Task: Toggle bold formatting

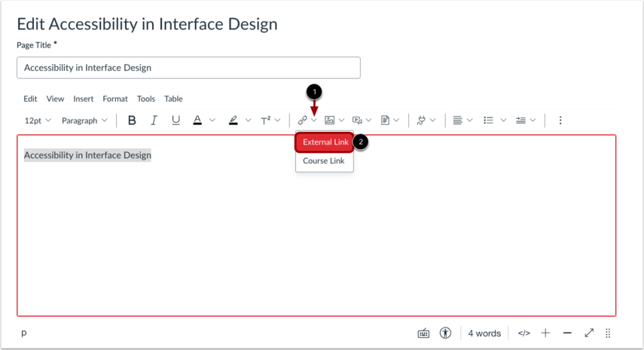Action: pyautogui.click(x=132, y=120)
